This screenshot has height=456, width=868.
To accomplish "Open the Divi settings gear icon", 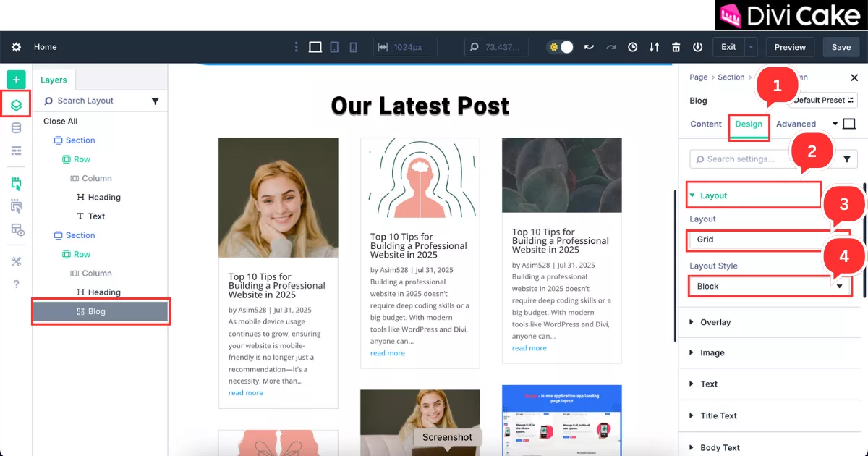I will click(x=16, y=47).
